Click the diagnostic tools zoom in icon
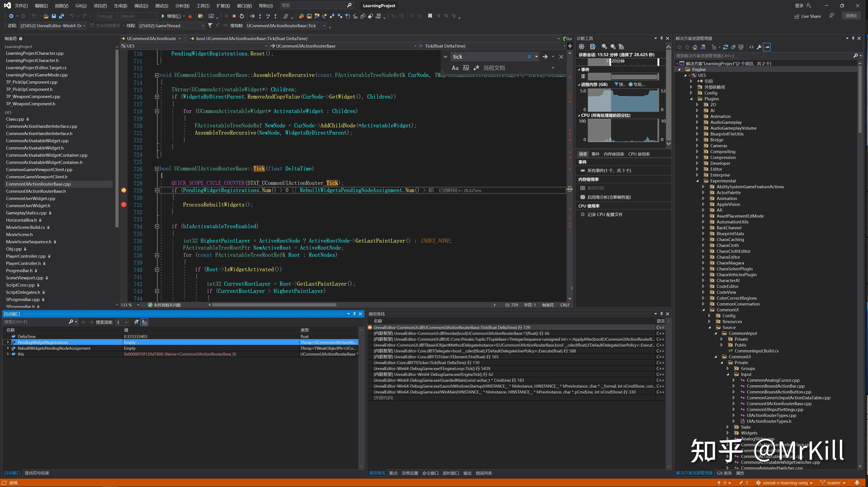 [604, 46]
